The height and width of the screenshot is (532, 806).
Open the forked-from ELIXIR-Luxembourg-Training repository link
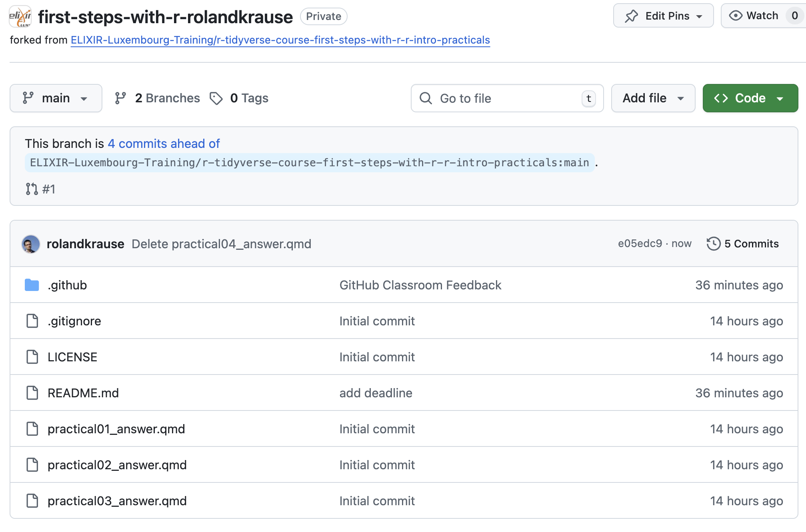(x=280, y=40)
